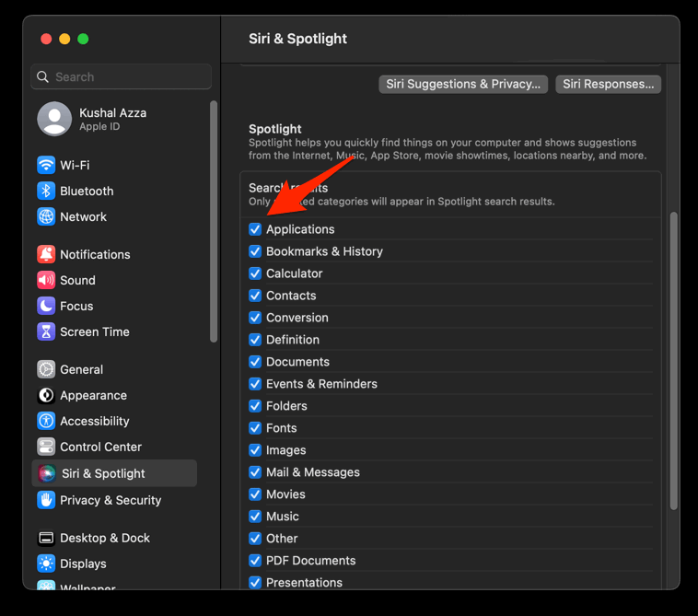Zoom window with green button
The image size is (698, 616).
point(83,40)
